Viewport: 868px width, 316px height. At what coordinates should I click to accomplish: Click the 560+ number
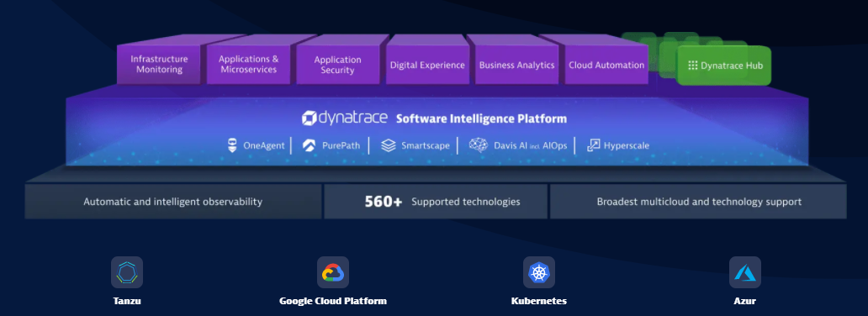[384, 202]
